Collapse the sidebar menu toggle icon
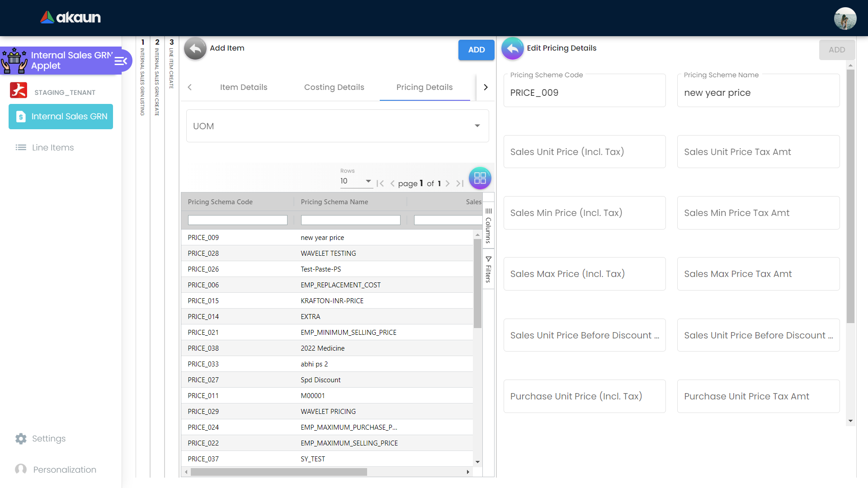 (121, 61)
